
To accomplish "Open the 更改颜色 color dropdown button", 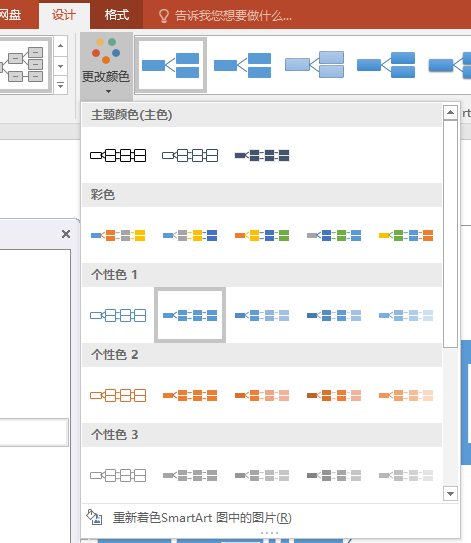I will (106, 66).
